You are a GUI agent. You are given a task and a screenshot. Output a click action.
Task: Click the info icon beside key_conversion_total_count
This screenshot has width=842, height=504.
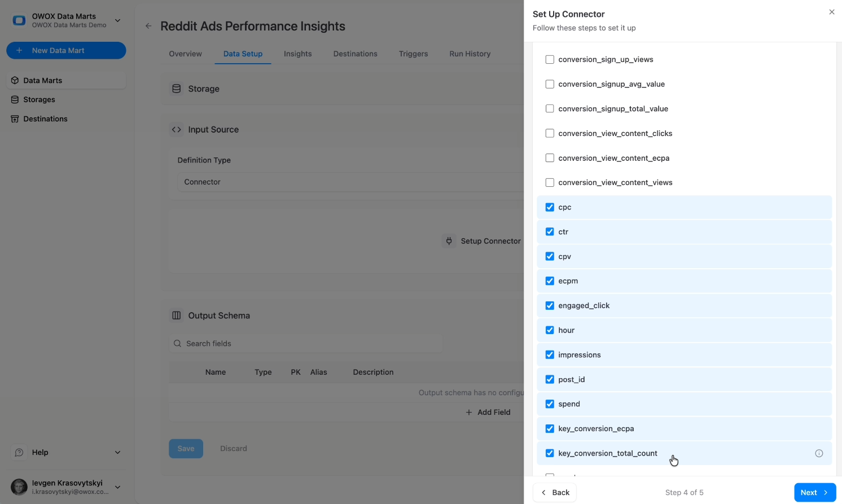tap(819, 453)
